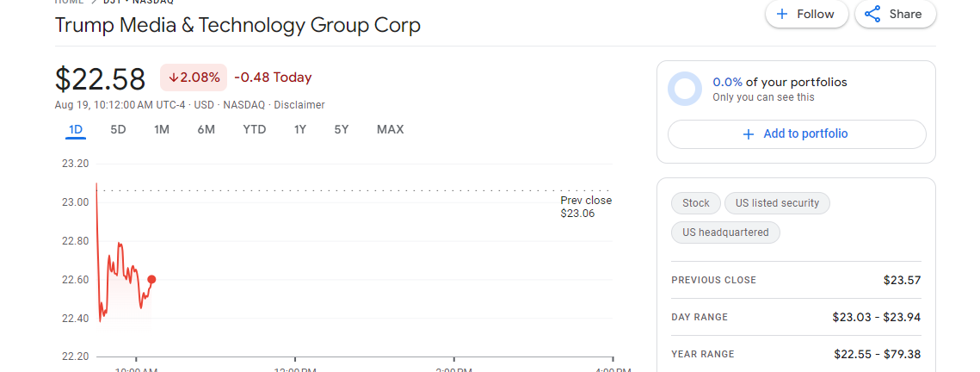Click the plus icon in Add to portfolio
This screenshot has width=980, height=372.
[749, 133]
